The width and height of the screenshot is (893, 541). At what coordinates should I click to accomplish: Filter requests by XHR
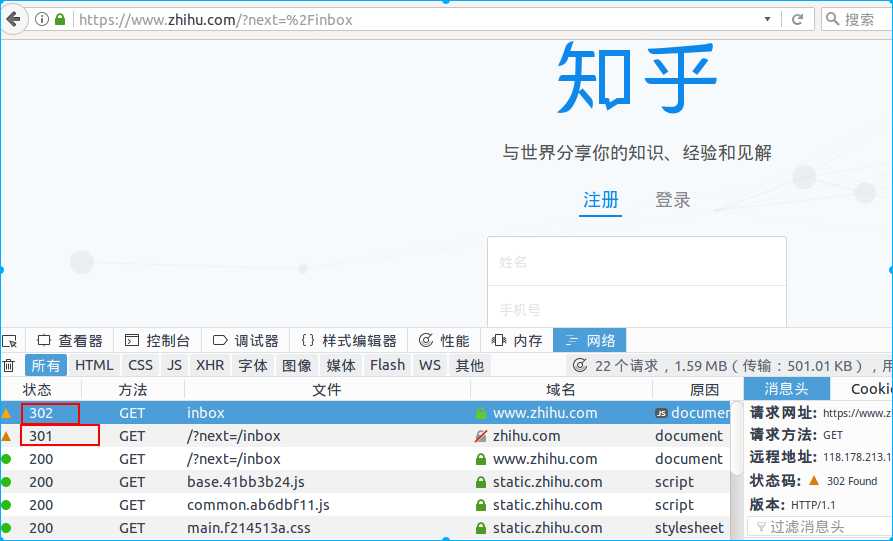(x=210, y=366)
